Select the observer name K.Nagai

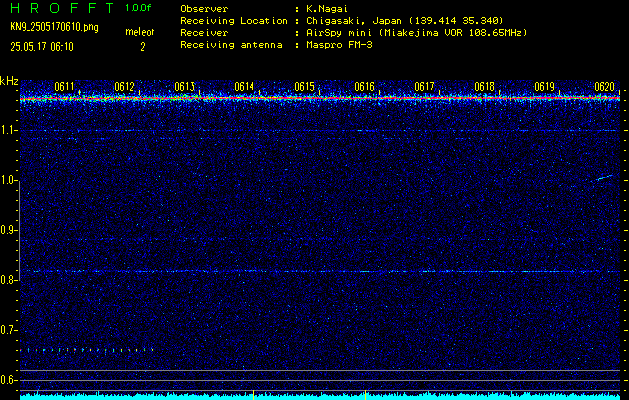pyautogui.click(x=327, y=8)
